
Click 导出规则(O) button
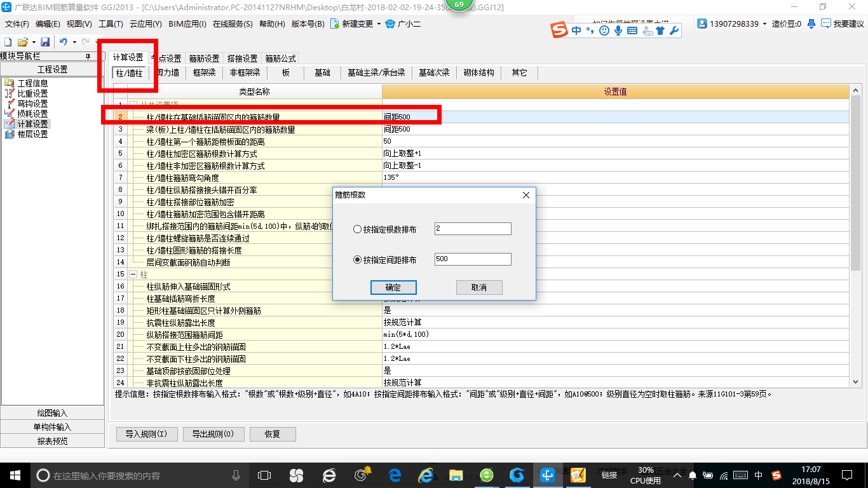(213, 435)
